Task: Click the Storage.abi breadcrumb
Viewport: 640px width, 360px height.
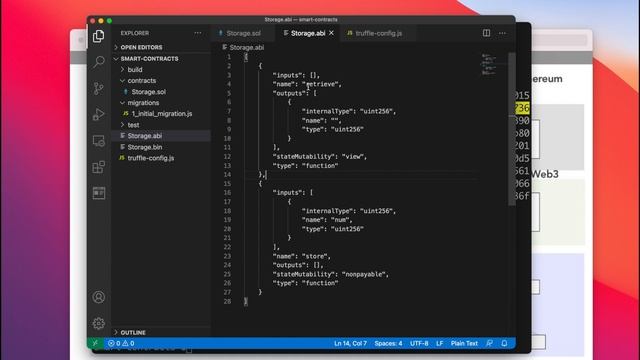Action: click(x=243, y=48)
